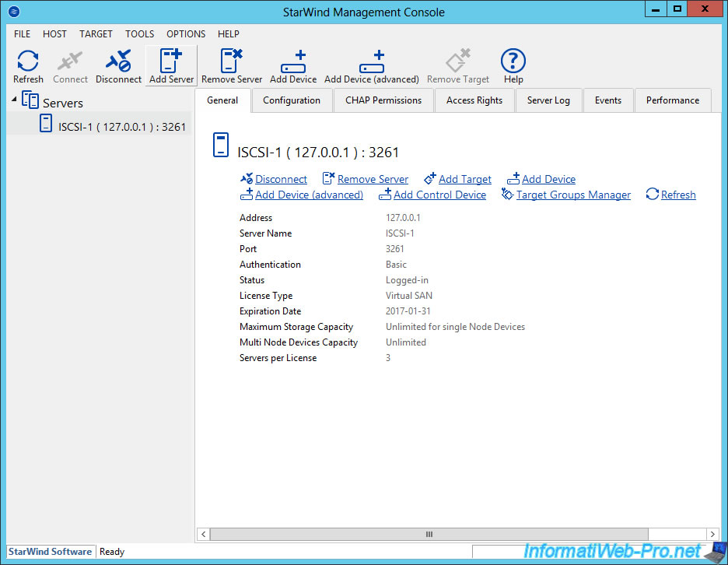The height and width of the screenshot is (565, 728).
Task: Click the horizontal scrollbar thumb
Action: pyautogui.click(x=429, y=535)
